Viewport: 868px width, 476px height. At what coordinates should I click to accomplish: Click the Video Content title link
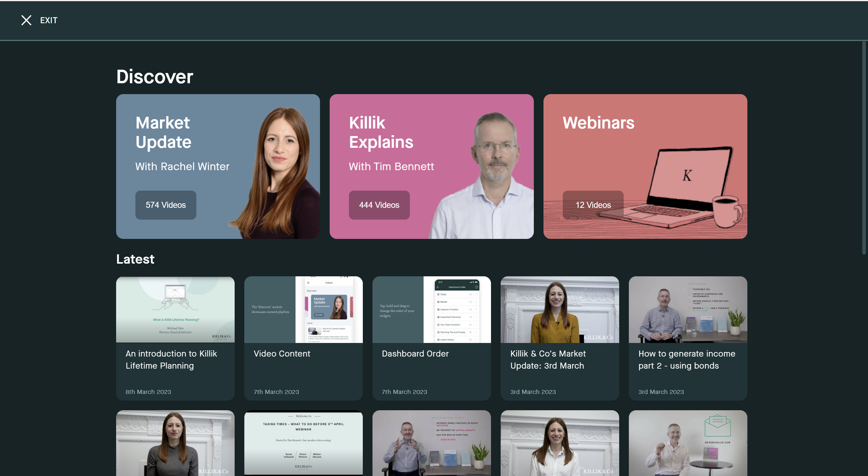(x=282, y=354)
